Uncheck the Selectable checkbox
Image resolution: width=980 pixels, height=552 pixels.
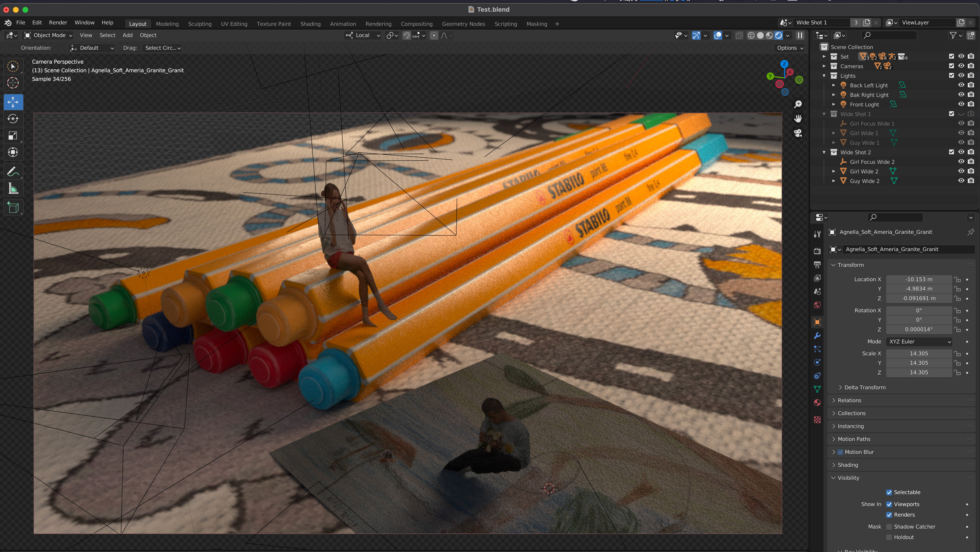(889, 492)
